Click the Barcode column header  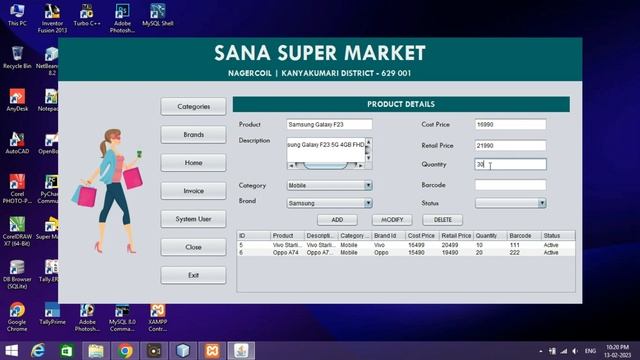pyautogui.click(x=524, y=236)
